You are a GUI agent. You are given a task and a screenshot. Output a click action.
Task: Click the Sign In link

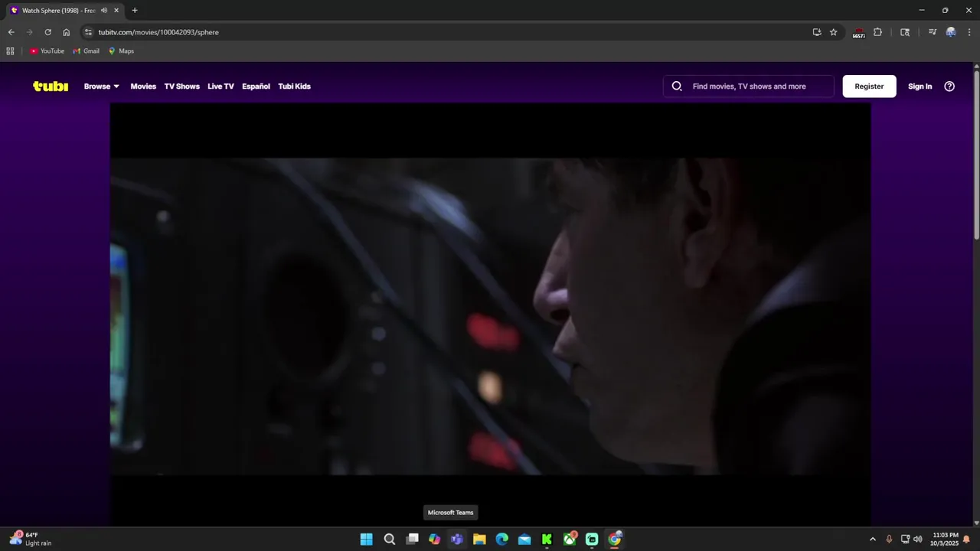coord(920,86)
